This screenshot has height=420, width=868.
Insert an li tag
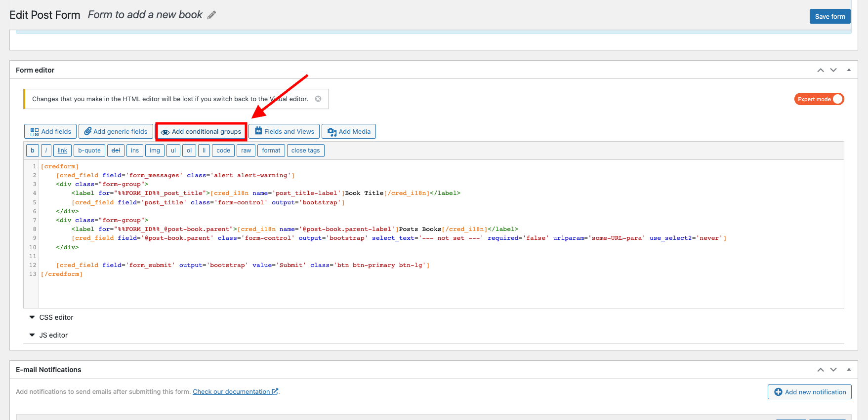point(204,151)
